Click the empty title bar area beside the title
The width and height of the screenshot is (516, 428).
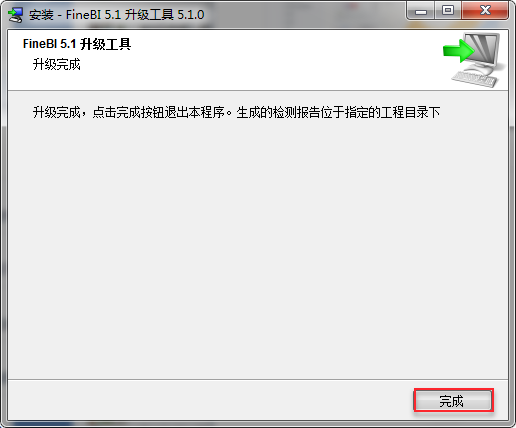point(303,15)
